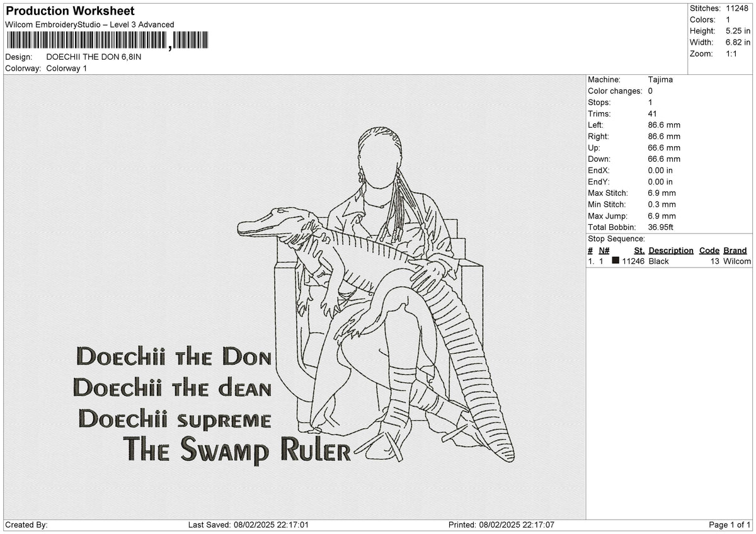This screenshot has height=534, width=756.
Task: Select the Stitches count 11248
Action: click(736, 8)
